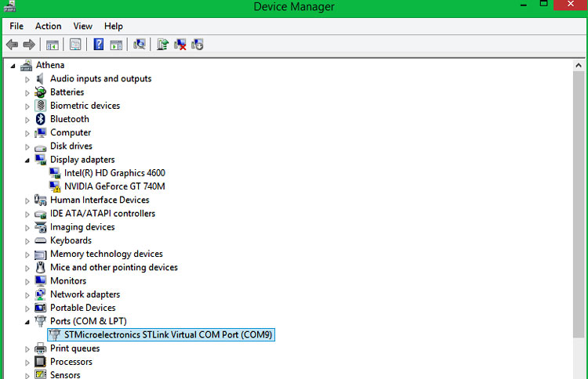This screenshot has width=588, height=379.
Task: Click the Disable device toolbar icon
Action: 198,45
